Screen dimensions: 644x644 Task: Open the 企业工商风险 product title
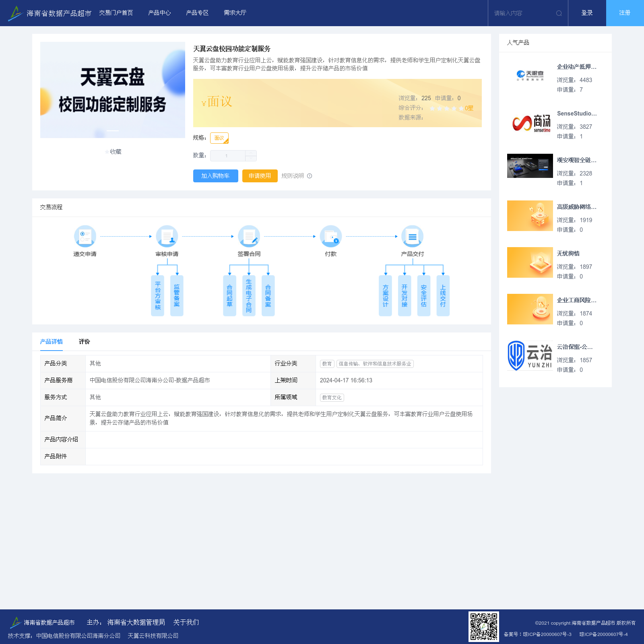click(x=577, y=300)
